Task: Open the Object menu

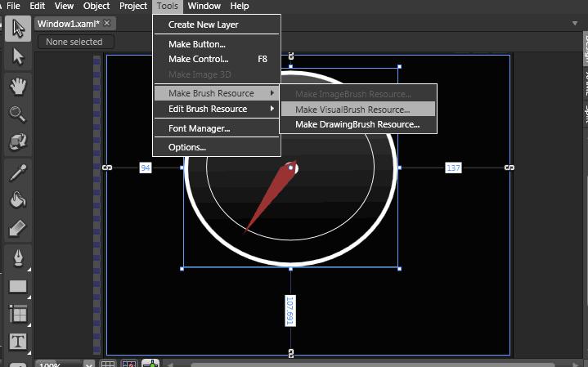Action: point(97,6)
